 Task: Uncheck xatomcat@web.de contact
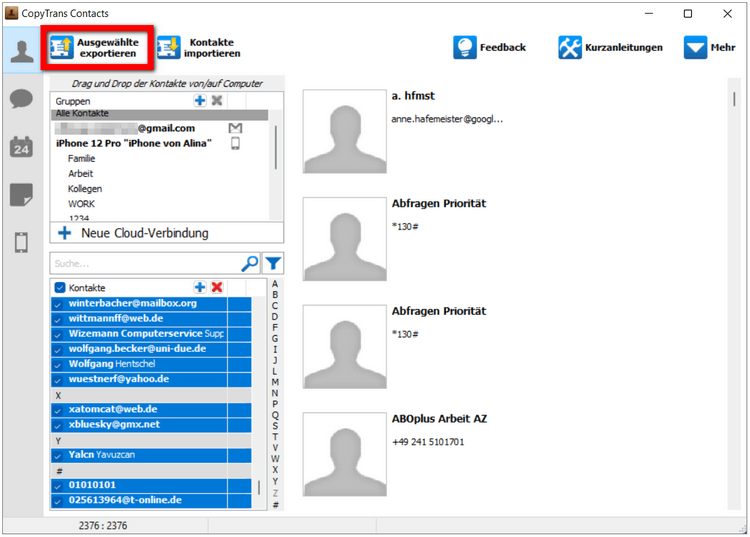(58, 410)
